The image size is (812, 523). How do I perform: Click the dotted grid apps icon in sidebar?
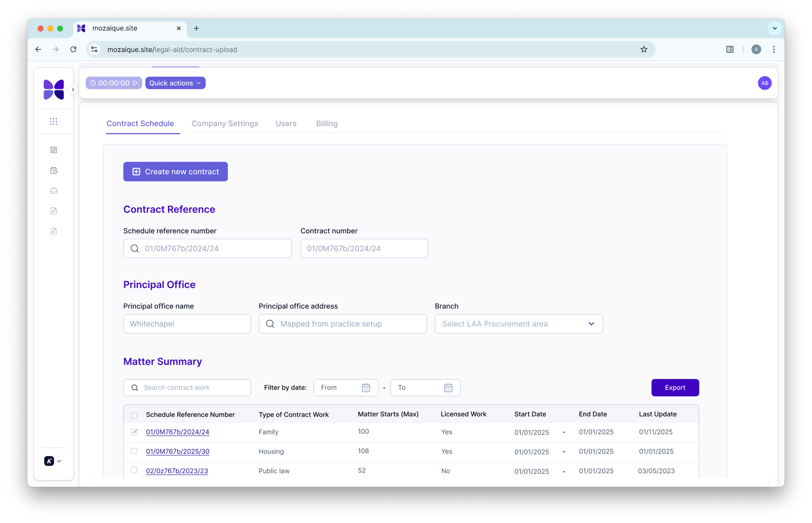point(54,121)
